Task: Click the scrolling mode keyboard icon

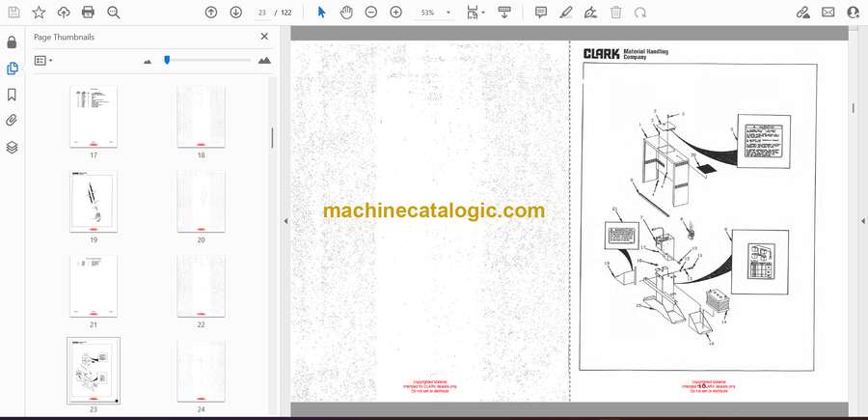Action: click(x=503, y=13)
